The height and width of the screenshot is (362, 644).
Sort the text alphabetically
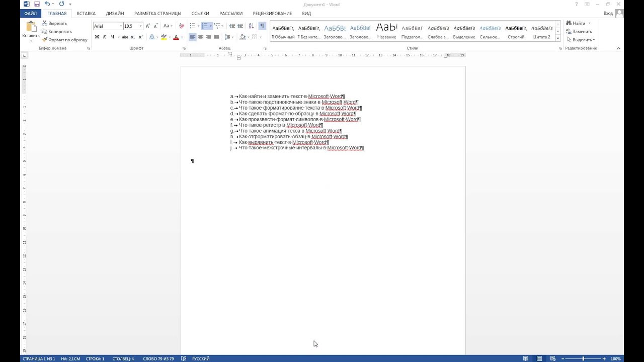252,26
